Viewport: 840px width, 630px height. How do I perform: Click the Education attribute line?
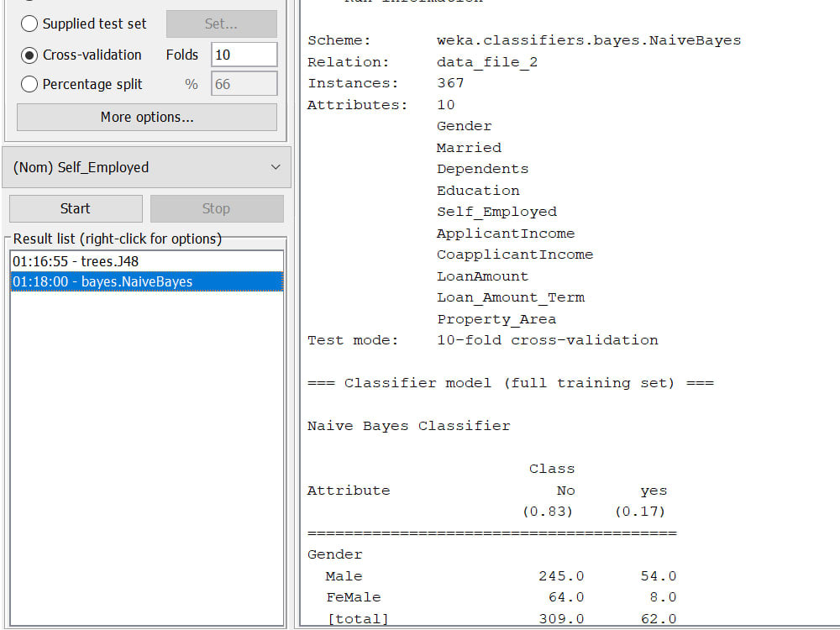pos(478,191)
